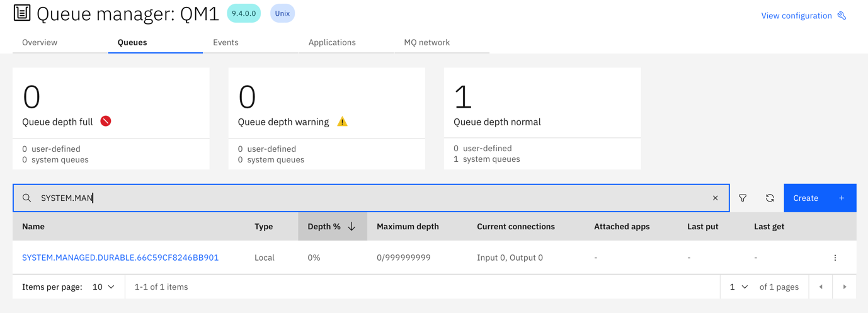Click the filter funnel icon
The height and width of the screenshot is (313, 868).
click(743, 198)
